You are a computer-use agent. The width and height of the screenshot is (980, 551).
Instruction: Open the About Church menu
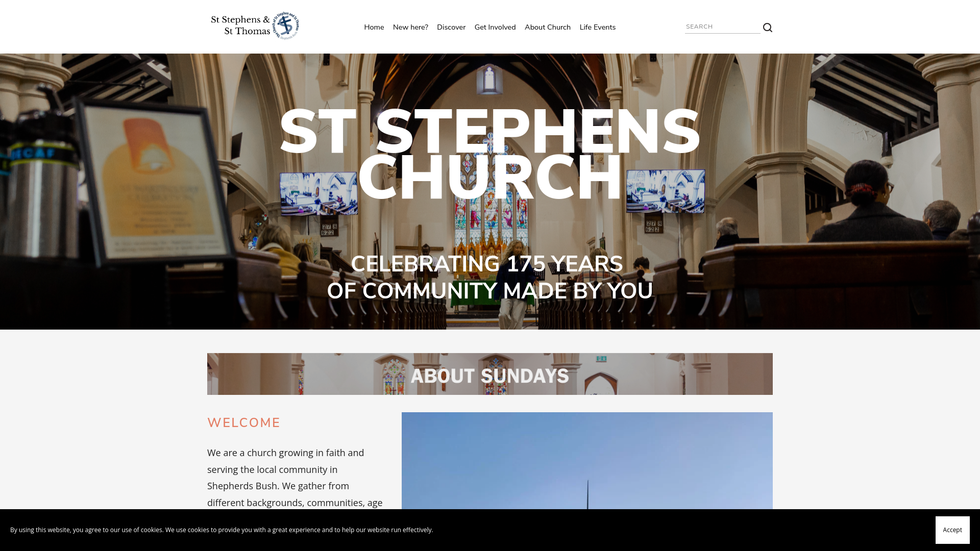pyautogui.click(x=548, y=27)
